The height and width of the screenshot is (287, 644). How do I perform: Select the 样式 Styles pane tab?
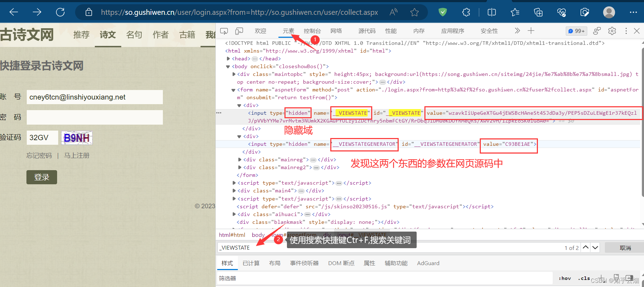tap(227, 263)
